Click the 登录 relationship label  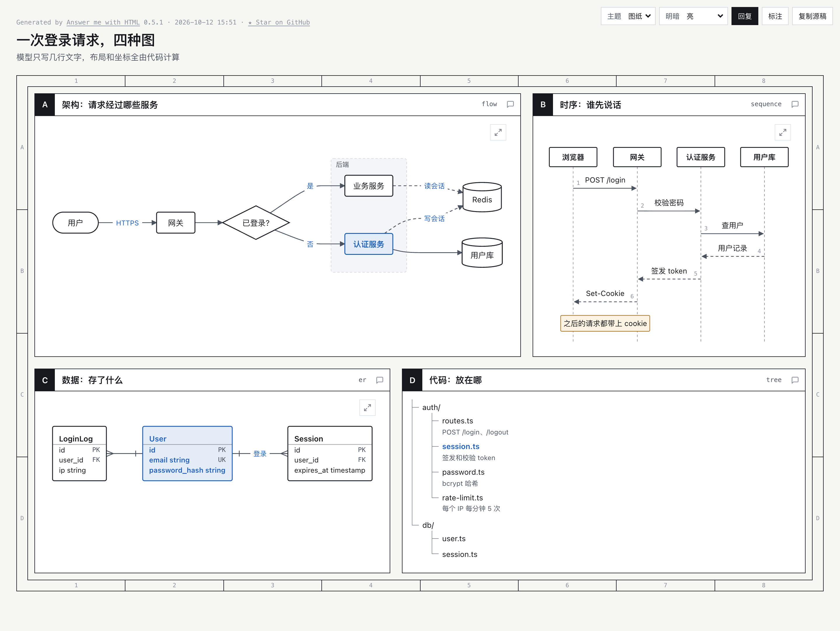(x=260, y=454)
